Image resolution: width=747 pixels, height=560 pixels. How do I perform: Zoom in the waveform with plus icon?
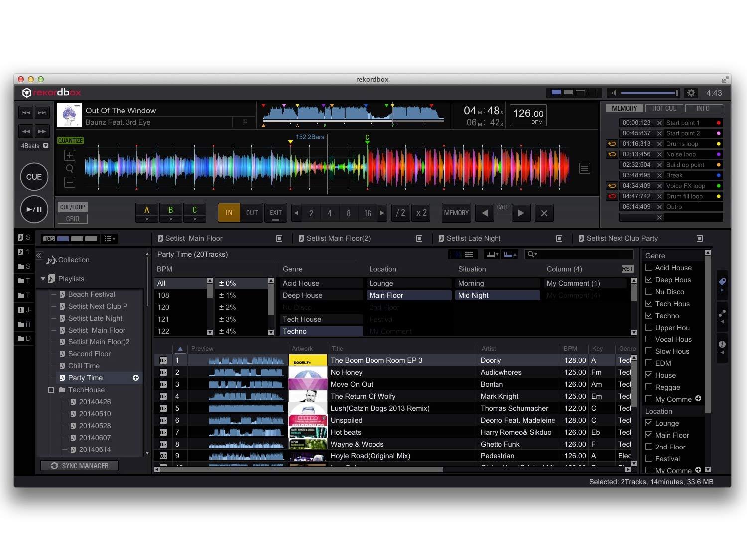70,155
